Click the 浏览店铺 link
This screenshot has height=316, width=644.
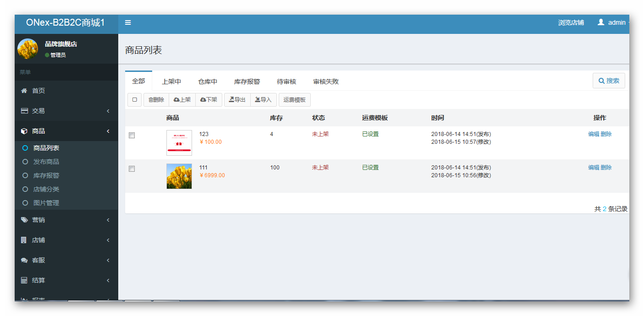tap(571, 22)
